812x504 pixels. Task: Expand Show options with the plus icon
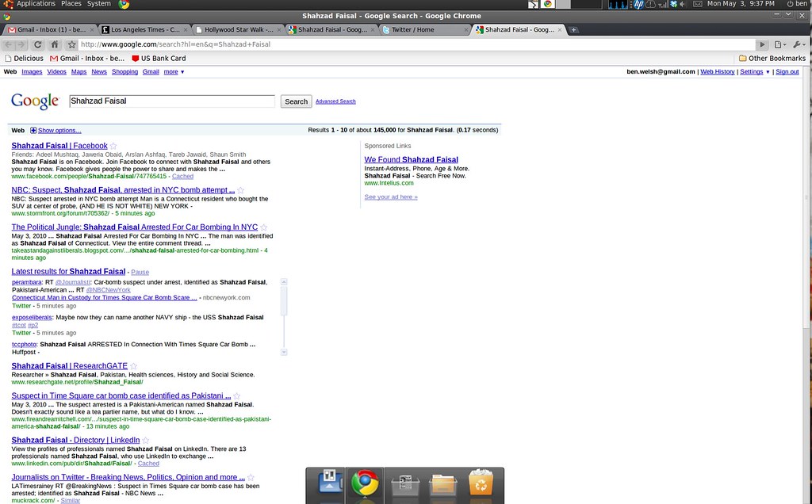(x=33, y=131)
